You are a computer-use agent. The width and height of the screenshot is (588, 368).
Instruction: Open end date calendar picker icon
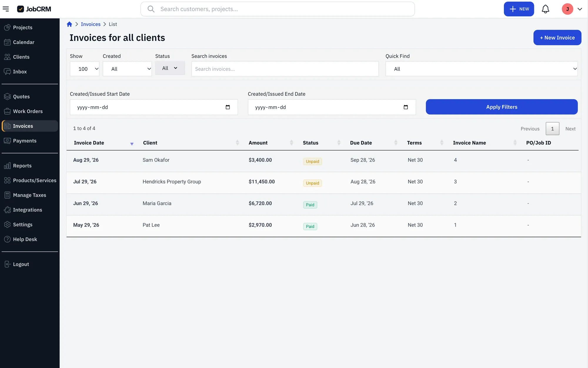[406, 107]
